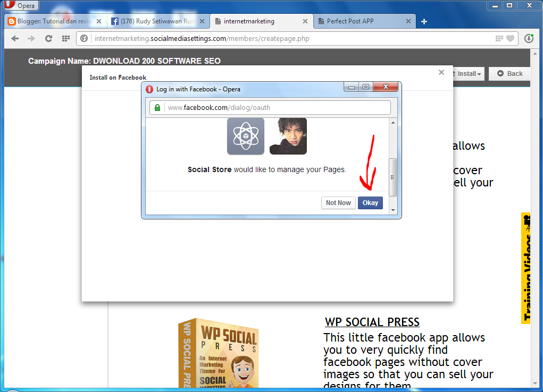Image resolution: width=543 pixels, height=392 pixels.
Task: Add page to Speed Dial from the address bar grid icon
Action: (499, 38)
